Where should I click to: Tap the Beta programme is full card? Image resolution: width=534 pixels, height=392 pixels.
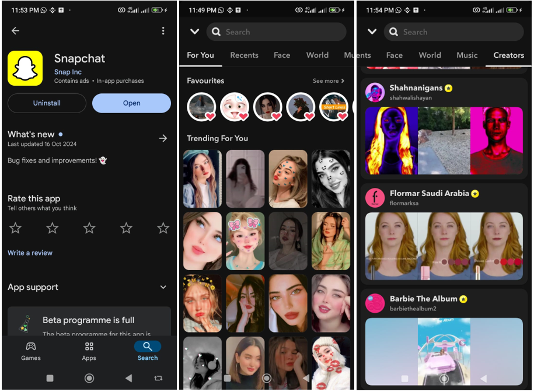[89, 321]
